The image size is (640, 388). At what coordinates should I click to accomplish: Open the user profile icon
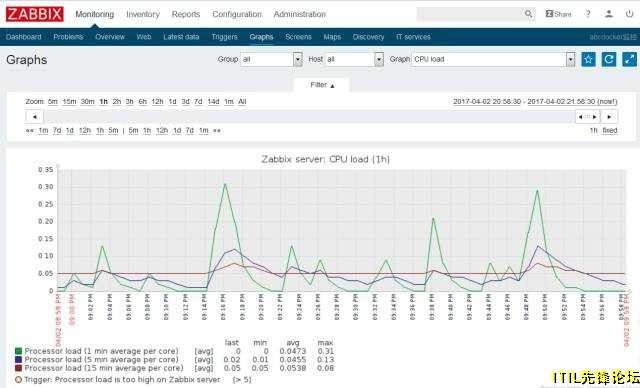609,14
